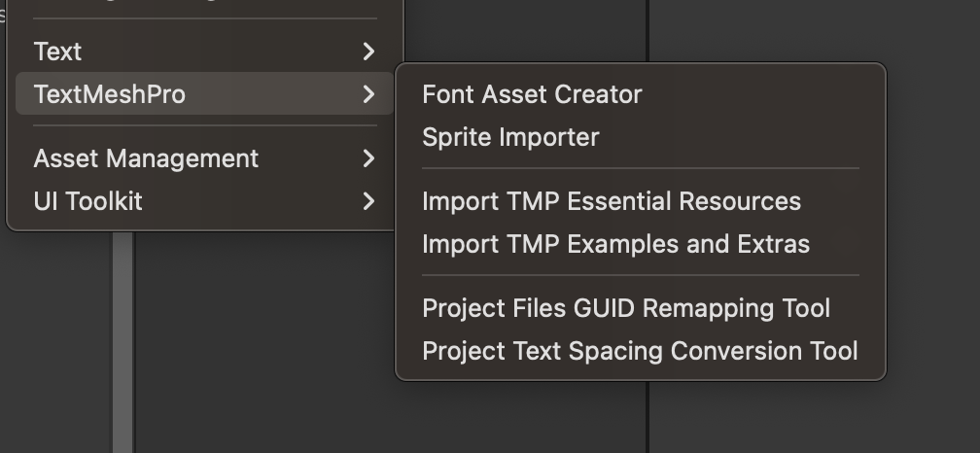The width and height of the screenshot is (980, 453).
Task: Expand the Asset Management submenu chevron
Action: (x=368, y=158)
